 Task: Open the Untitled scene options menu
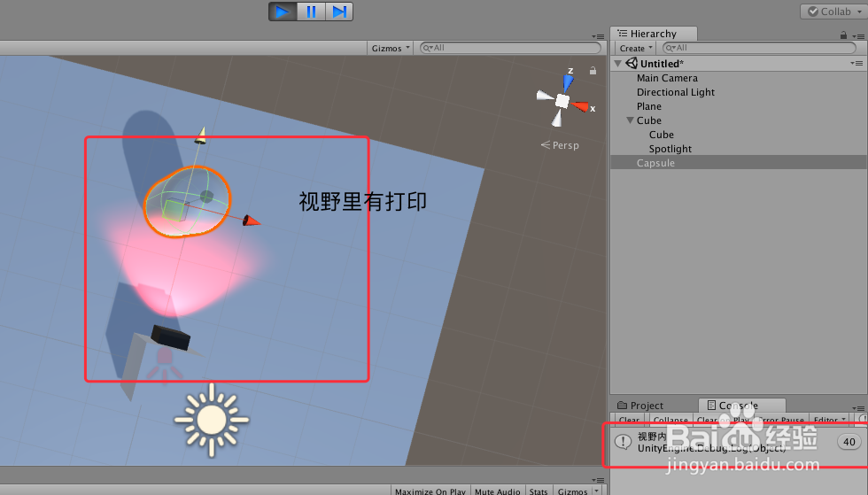tap(857, 64)
